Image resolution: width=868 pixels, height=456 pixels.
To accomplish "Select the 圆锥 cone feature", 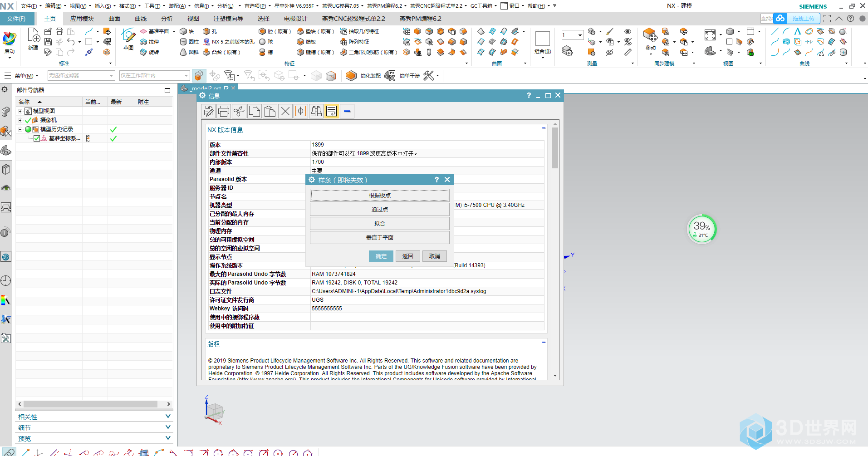I will tap(189, 52).
